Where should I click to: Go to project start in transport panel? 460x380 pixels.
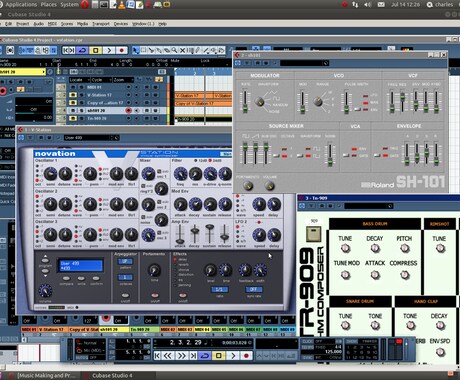(x=157, y=356)
